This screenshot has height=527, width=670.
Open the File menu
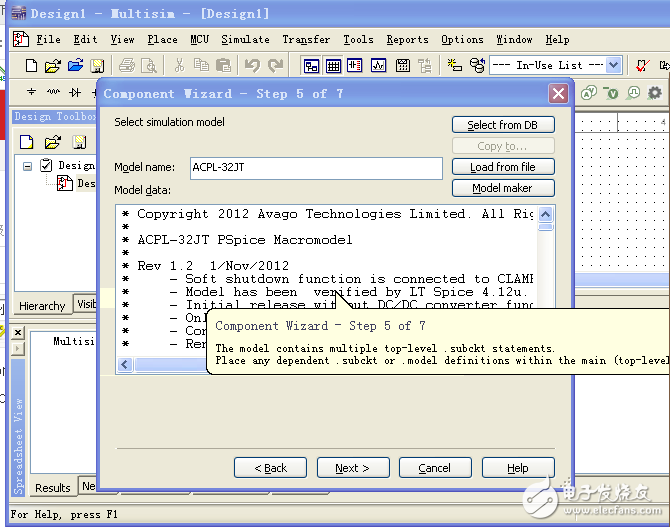tap(48, 40)
